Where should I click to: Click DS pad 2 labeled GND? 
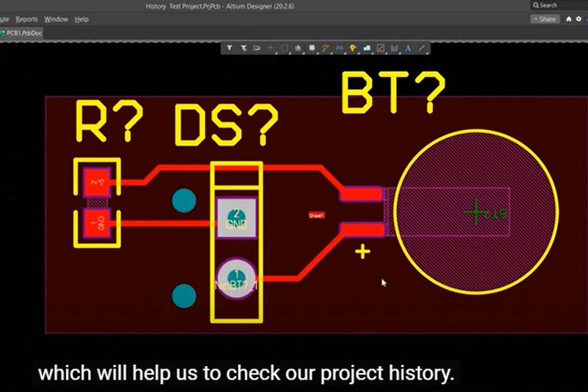pos(237,218)
